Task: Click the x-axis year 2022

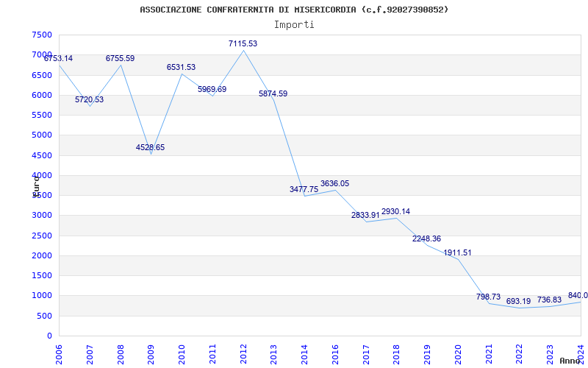Action: click(x=520, y=355)
